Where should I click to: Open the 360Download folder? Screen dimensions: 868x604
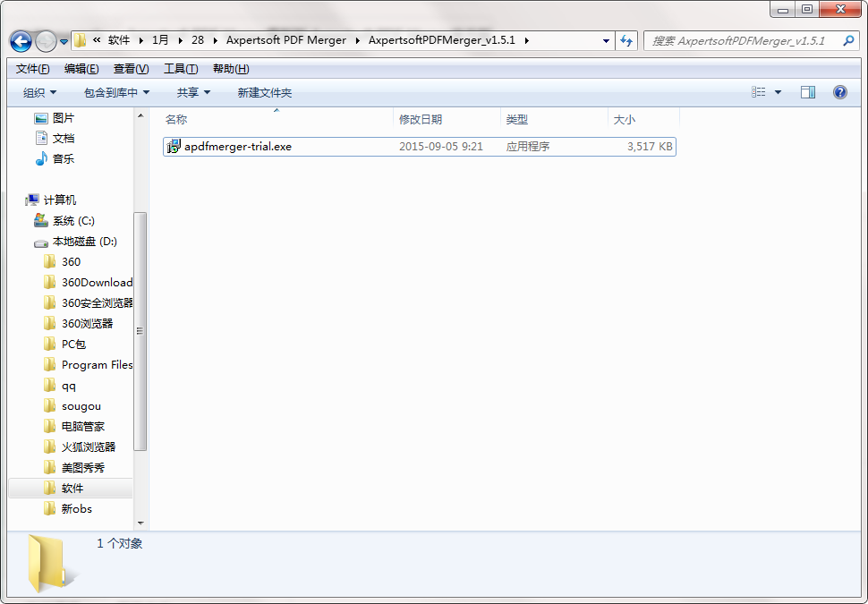pyautogui.click(x=88, y=283)
